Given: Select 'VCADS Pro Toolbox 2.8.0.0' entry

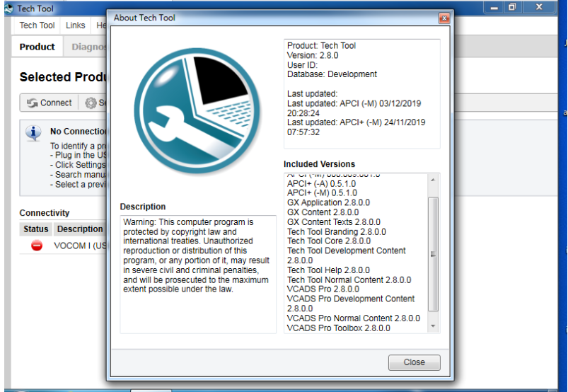Looking at the screenshot, I should click(339, 328).
